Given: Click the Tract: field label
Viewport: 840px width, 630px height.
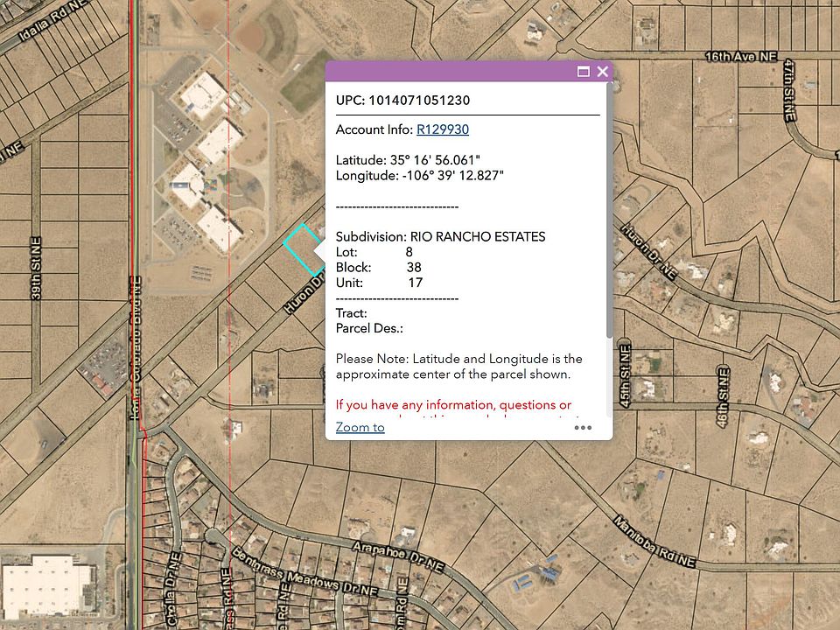Looking at the screenshot, I should tap(352, 313).
